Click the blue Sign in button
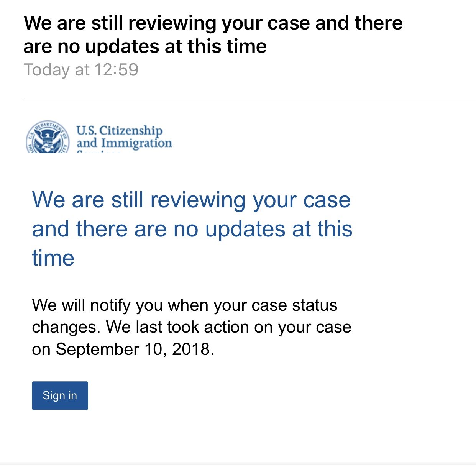476x466 pixels. click(60, 395)
